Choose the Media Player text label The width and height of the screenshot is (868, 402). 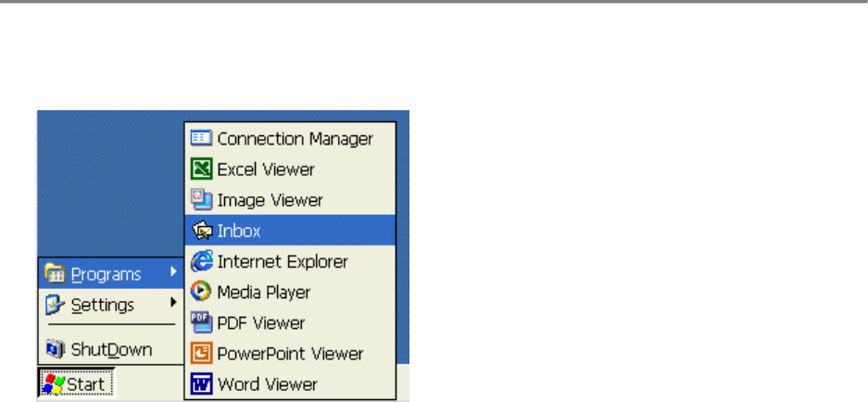tap(263, 292)
